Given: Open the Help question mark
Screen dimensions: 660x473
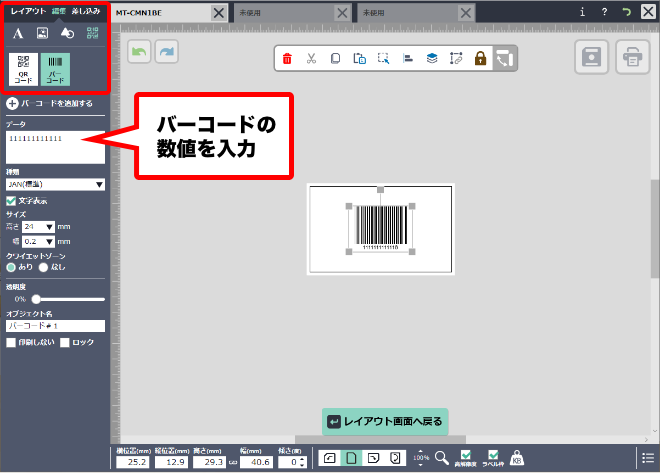Looking at the screenshot, I should 604,12.
